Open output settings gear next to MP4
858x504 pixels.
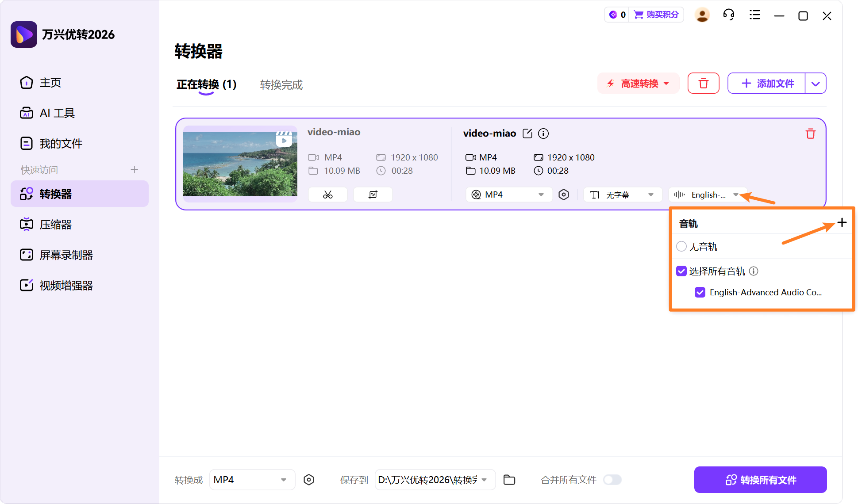(564, 194)
